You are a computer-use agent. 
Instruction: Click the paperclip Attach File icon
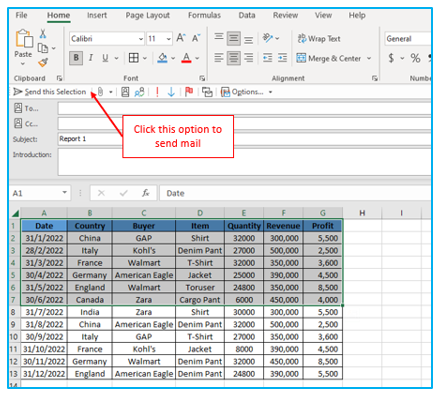(100, 92)
